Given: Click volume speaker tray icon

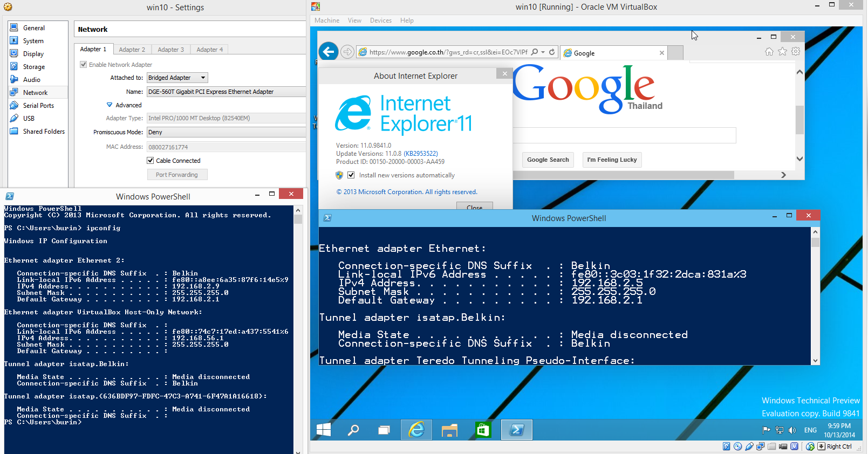Looking at the screenshot, I should [x=792, y=430].
